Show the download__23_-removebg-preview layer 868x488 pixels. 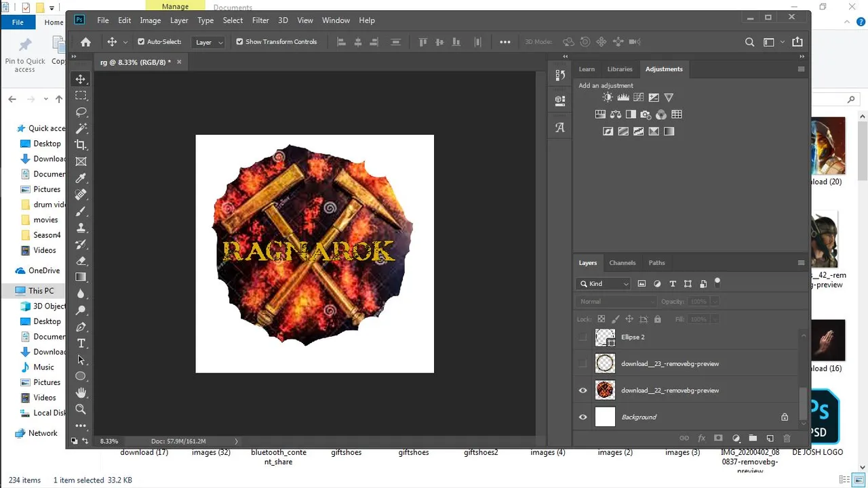[x=583, y=363]
